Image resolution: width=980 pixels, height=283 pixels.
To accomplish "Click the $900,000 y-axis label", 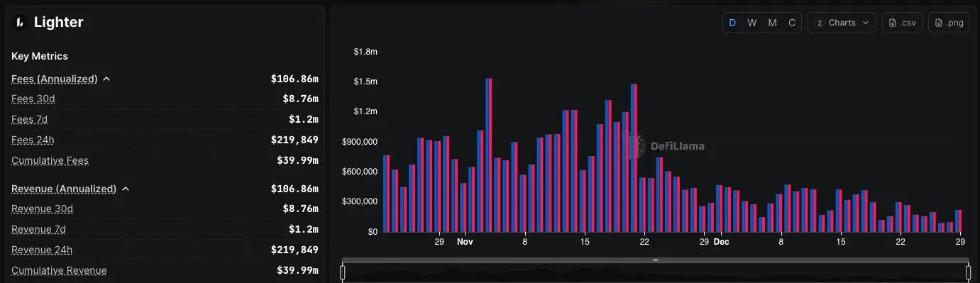I will [360, 142].
